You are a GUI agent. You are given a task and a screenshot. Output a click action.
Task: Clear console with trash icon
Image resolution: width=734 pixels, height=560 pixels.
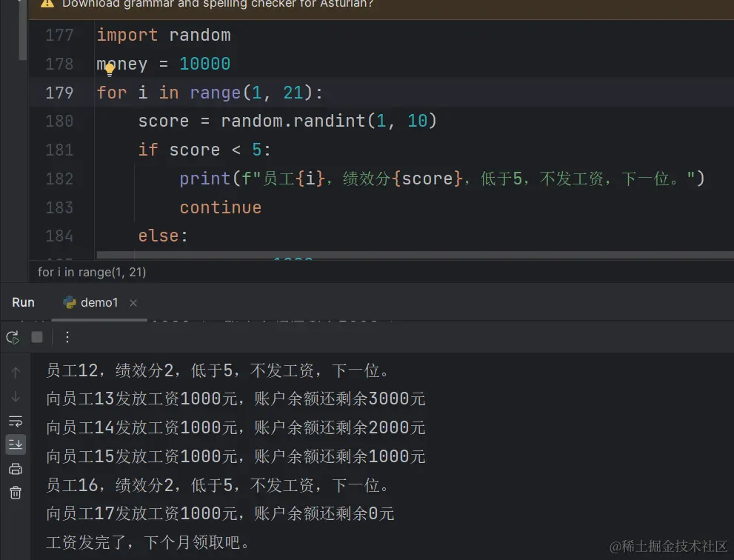(x=16, y=493)
